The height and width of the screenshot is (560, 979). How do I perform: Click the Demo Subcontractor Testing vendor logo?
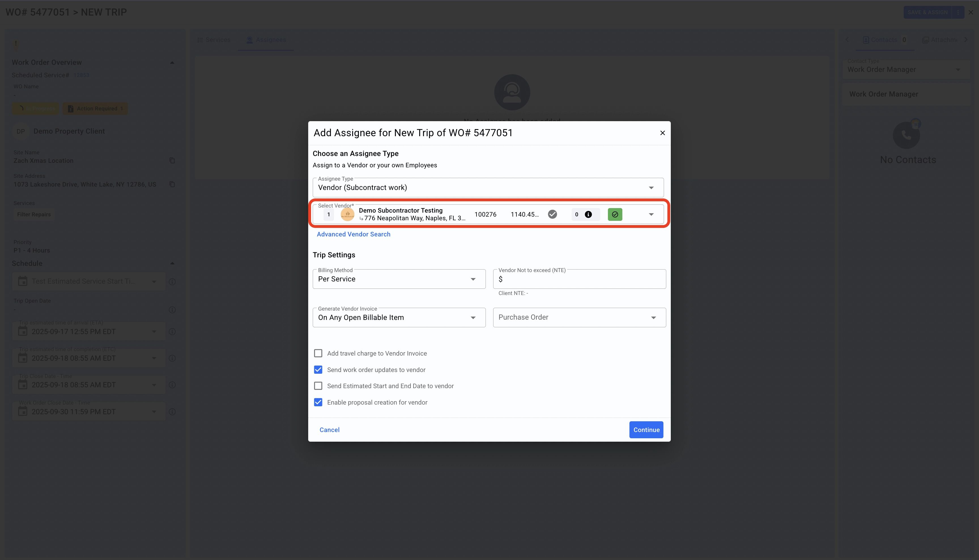pos(347,214)
